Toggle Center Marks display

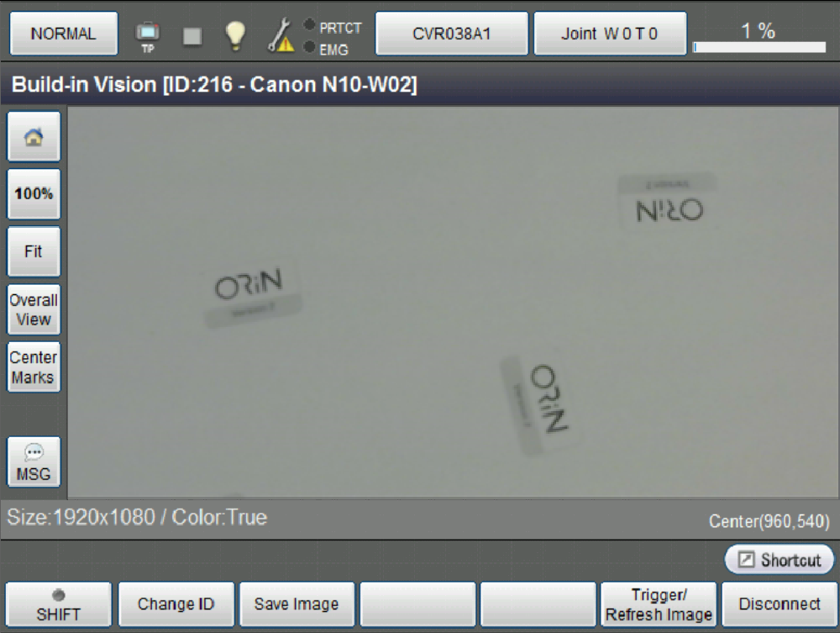[x=34, y=367]
